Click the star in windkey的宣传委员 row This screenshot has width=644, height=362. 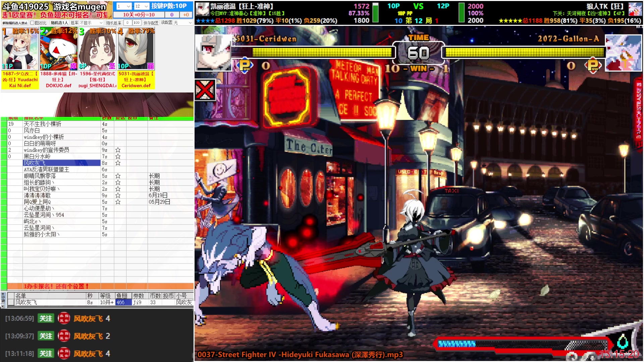tap(118, 150)
